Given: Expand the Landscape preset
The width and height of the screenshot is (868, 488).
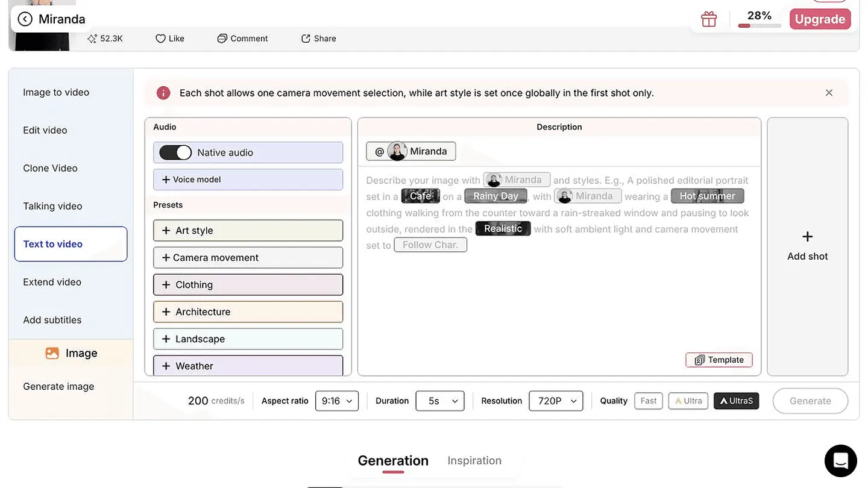Looking at the screenshot, I should coord(248,339).
